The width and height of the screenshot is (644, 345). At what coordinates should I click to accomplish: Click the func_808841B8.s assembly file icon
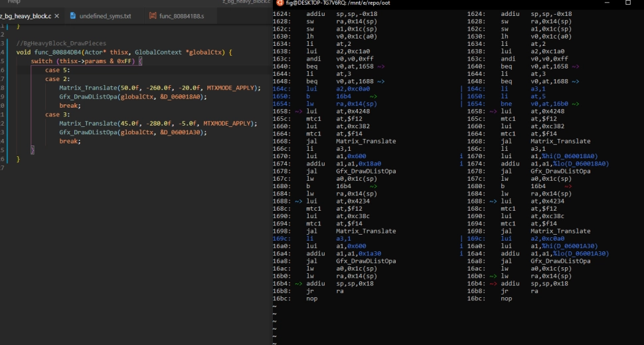pos(153,16)
